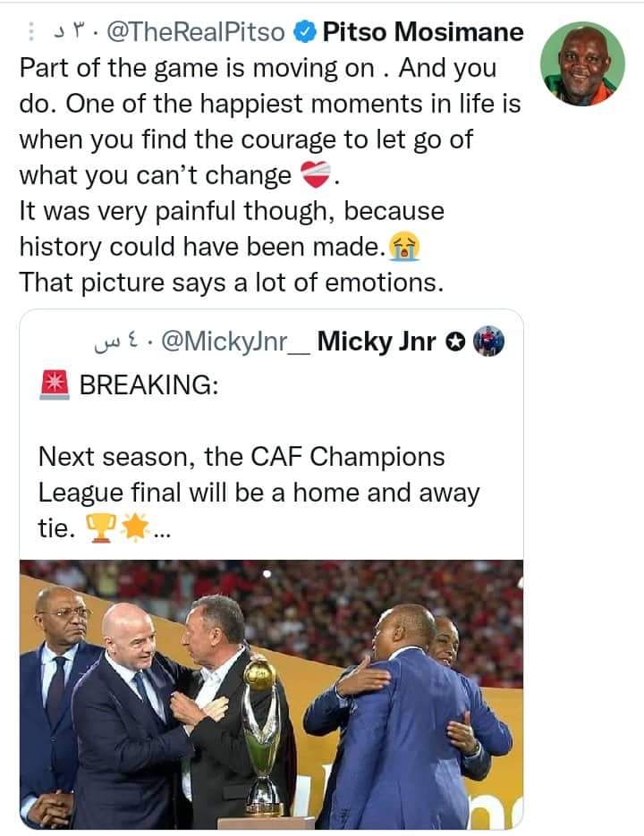
Task: Click Micky Jnr's small profile avatar
Action: pyautogui.click(x=488, y=340)
